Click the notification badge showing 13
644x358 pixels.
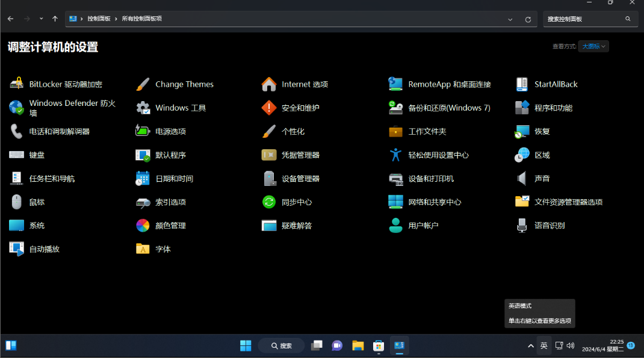coord(631,345)
